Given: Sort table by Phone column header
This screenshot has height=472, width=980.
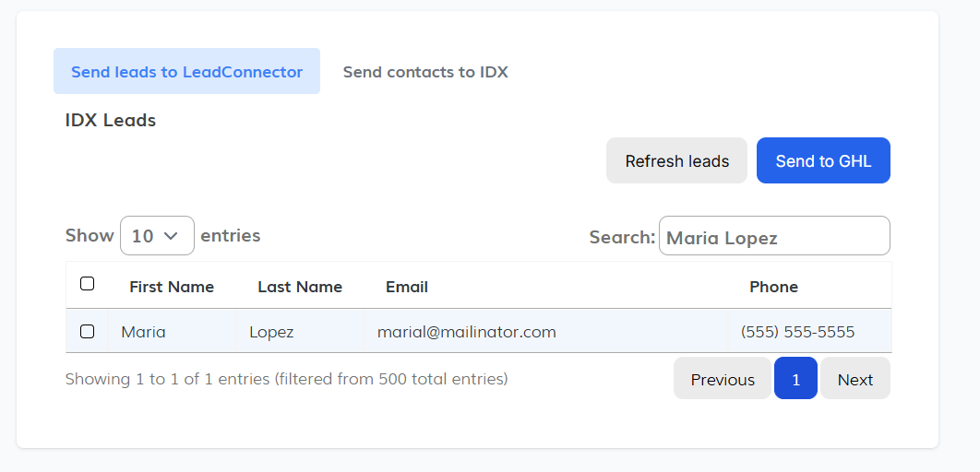Looking at the screenshot, I should (773, 287).
